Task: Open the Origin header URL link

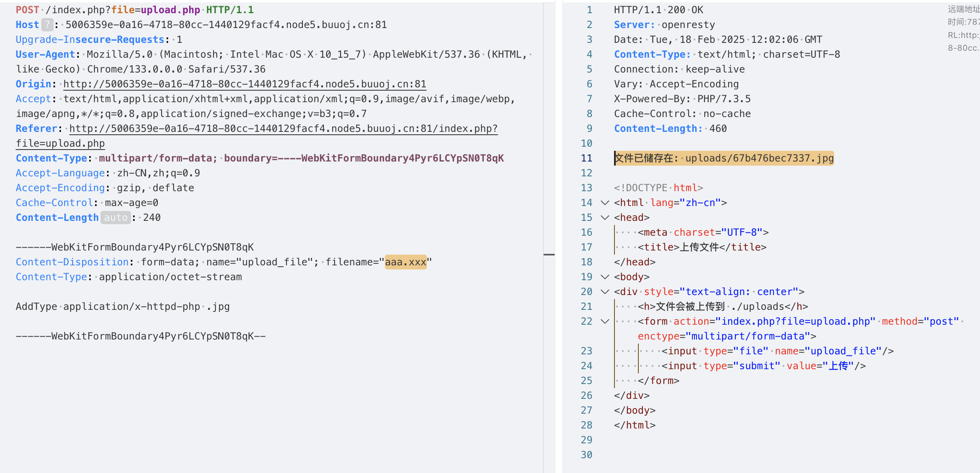Action: [x=244, y=84]
